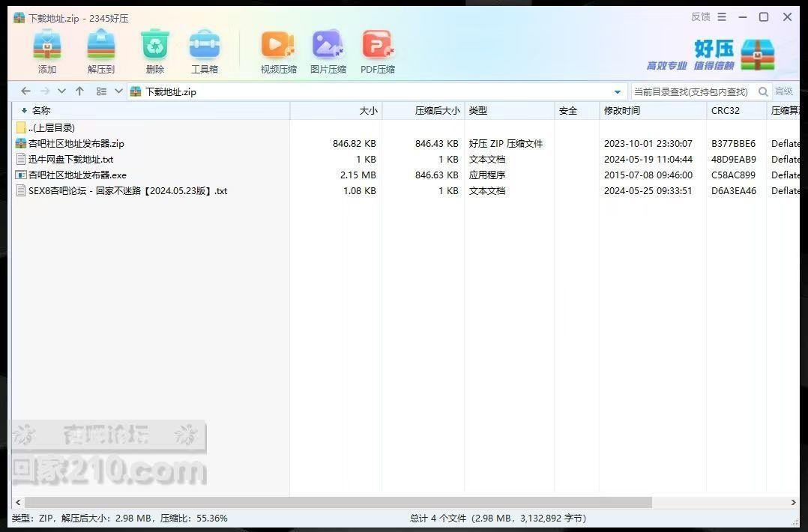Sort by the 名称 column header
The height and width of the screenshot is (532, 808).
coord(151,111)
